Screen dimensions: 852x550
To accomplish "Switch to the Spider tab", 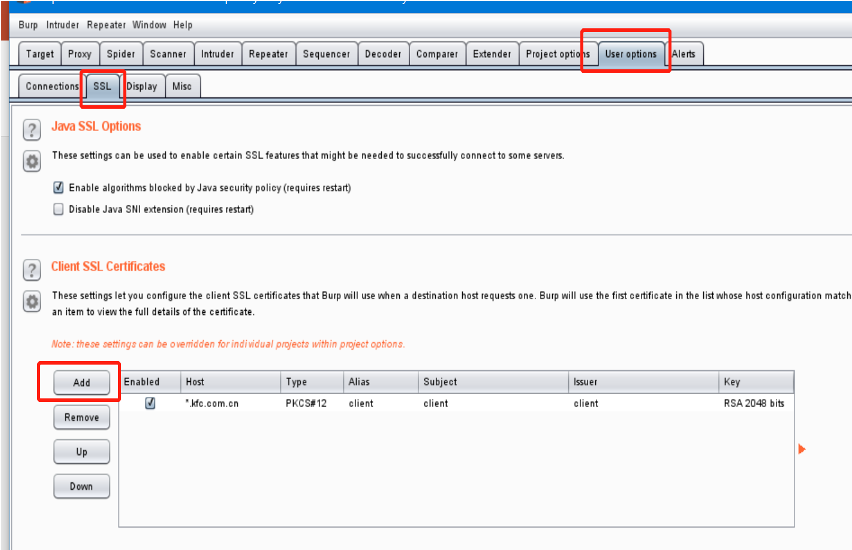I will pyautogui.click(x=121, y=54).
